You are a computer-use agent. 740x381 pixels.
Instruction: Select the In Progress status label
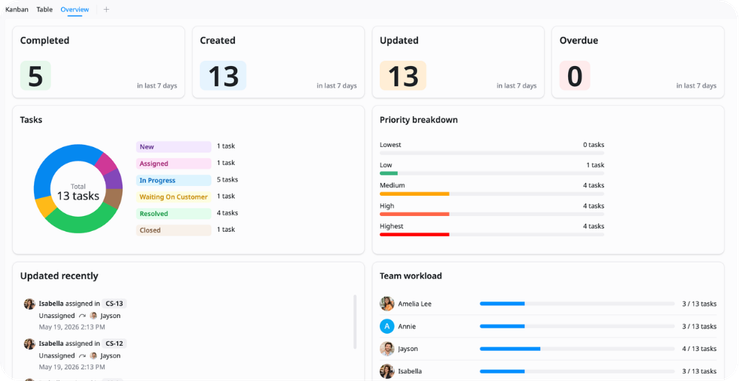click(x=174, y=180)
